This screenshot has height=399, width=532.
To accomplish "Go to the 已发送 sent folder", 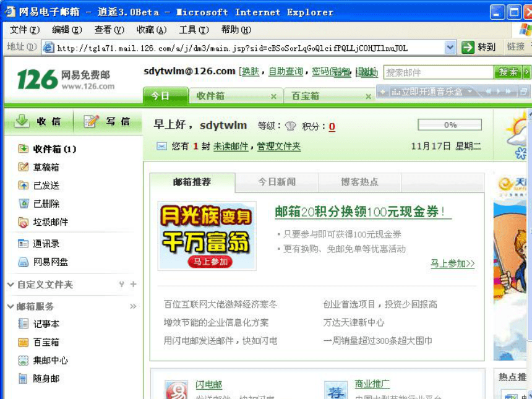I will [x=39, y=186].
